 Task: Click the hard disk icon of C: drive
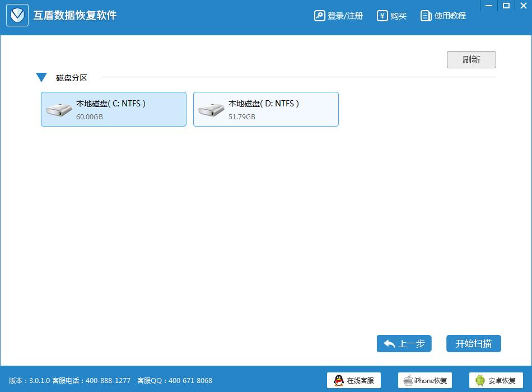(x=58, y=109)
